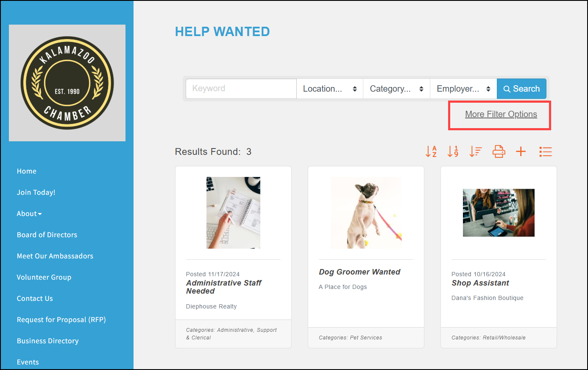The width and height of the screenshot is (588, 370).
Task: Click Diephouse Realty employer text
Action: tap(211, 306)
